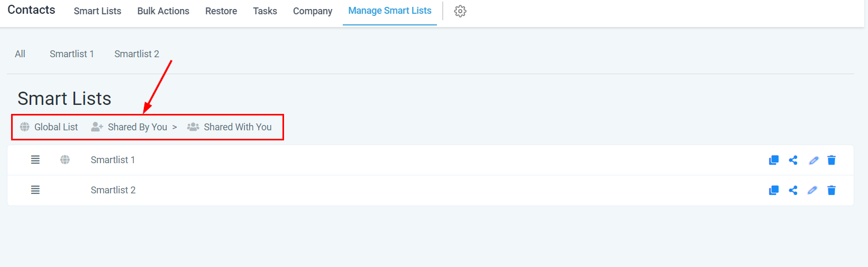Click drag handle of Smartlist 2 row
Viewport: 868px width, 267px height.
coord(35,190)
